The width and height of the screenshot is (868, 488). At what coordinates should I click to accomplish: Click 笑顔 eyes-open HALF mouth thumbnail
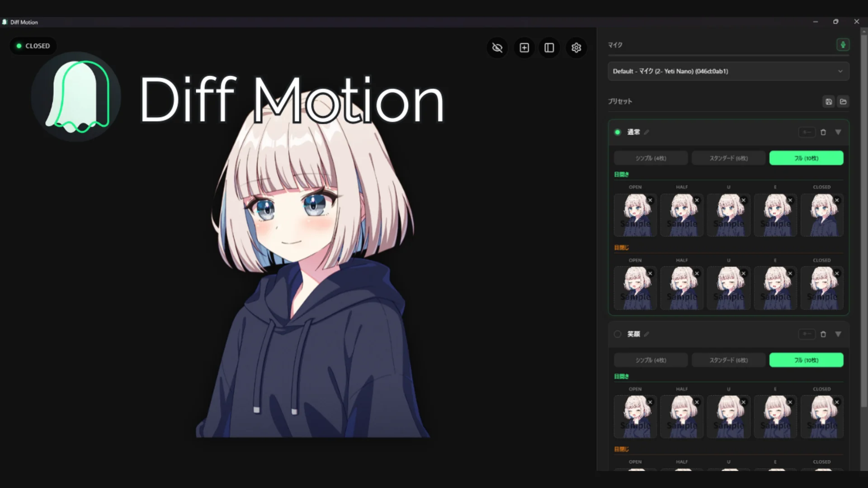682,417
